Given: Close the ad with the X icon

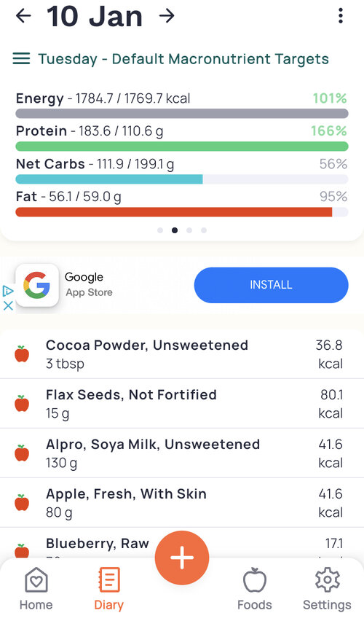Looking at the screenshot, I should (x=8, y=305).
